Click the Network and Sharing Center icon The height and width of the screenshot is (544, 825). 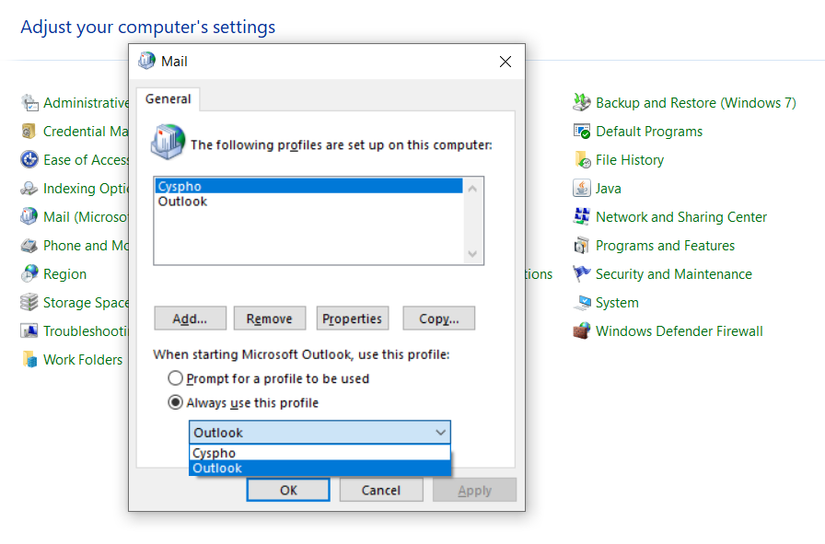tap(582, 217)
